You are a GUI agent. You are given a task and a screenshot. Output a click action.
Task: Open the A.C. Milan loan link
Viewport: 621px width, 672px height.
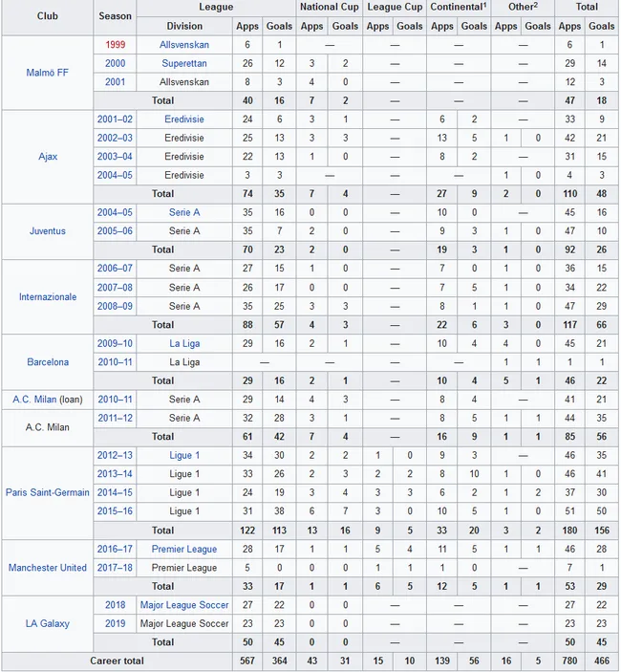[x=34, y=400]
